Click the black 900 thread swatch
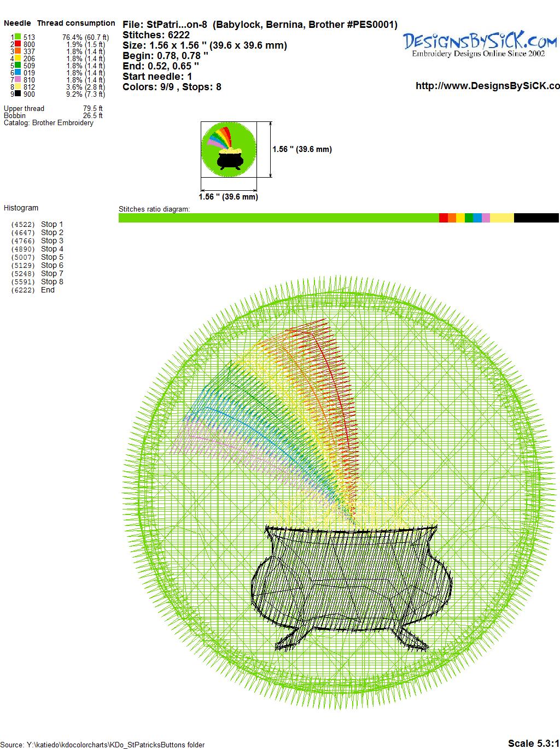This screenshot has height=749, width=560. [18, 94]
